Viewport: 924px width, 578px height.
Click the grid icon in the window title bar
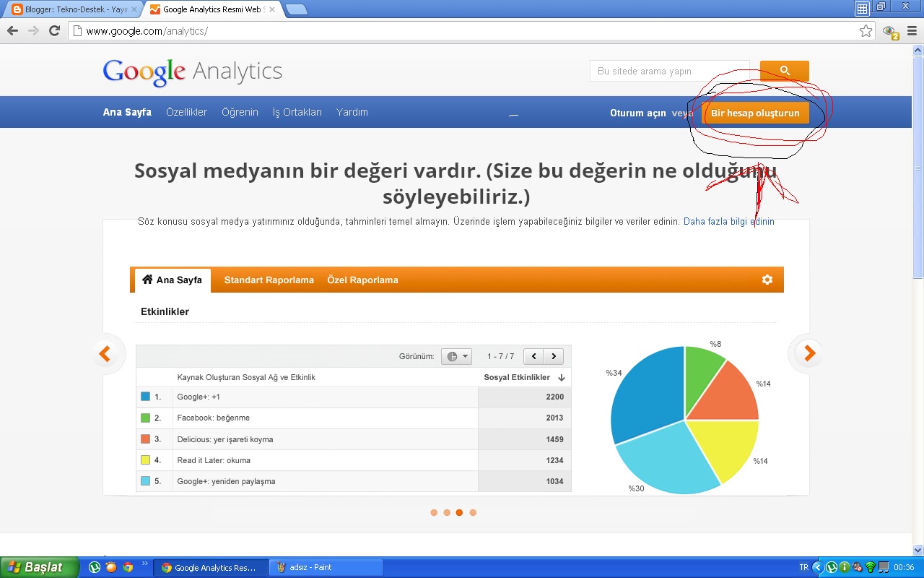(x=862, y=9)
